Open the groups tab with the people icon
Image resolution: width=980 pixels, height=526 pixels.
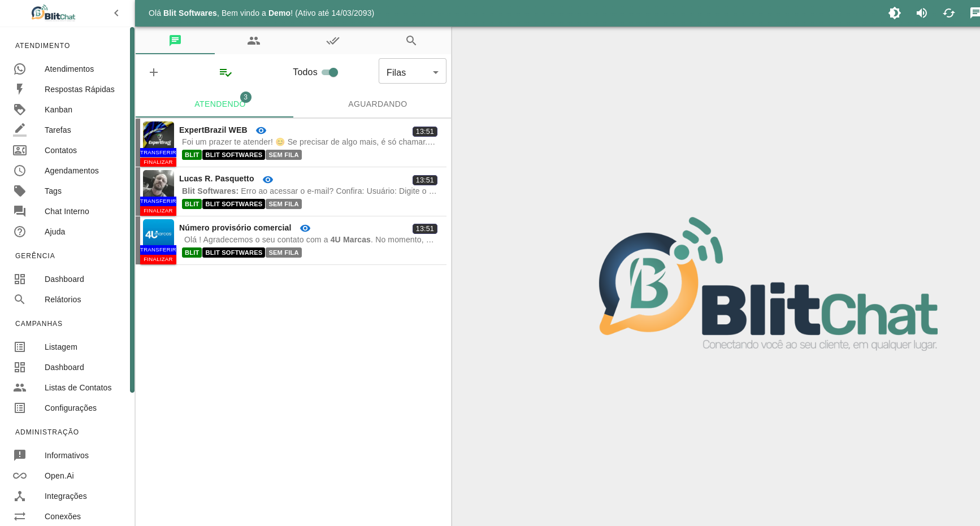(x=253, y=41)
